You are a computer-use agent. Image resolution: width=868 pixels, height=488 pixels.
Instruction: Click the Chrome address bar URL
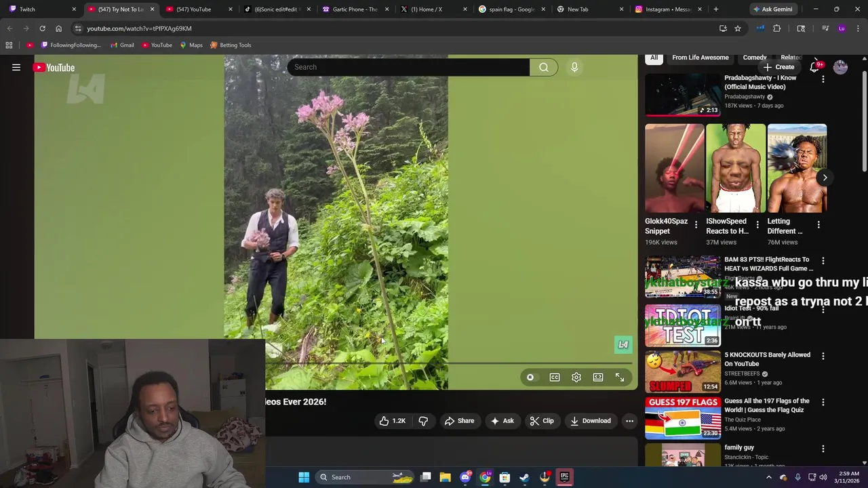coord(139,28)
